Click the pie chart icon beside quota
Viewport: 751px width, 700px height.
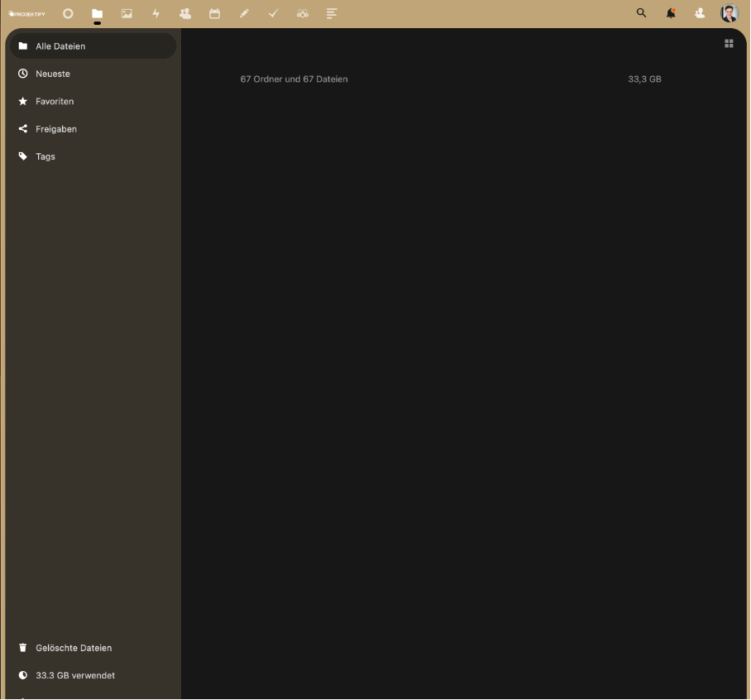(22, 675)
